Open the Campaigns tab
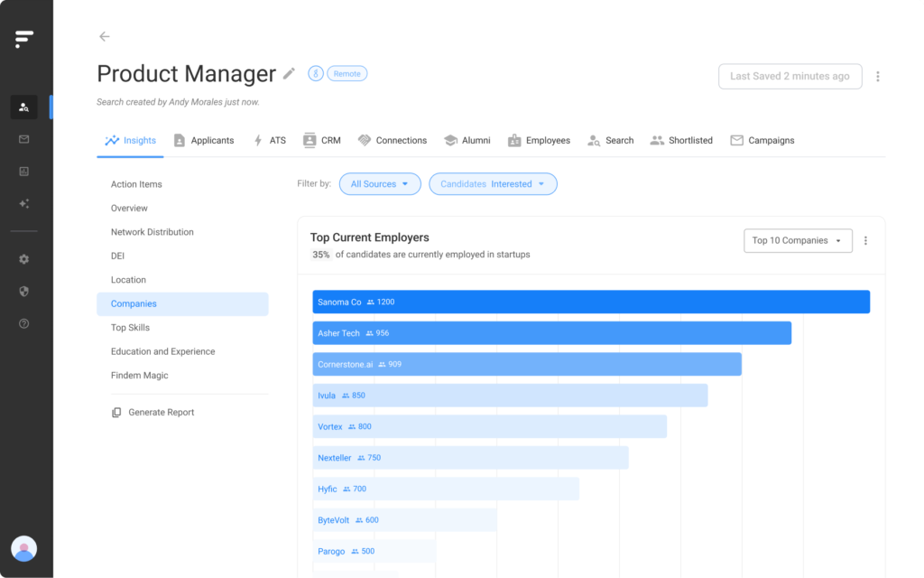 coord(762,140)
